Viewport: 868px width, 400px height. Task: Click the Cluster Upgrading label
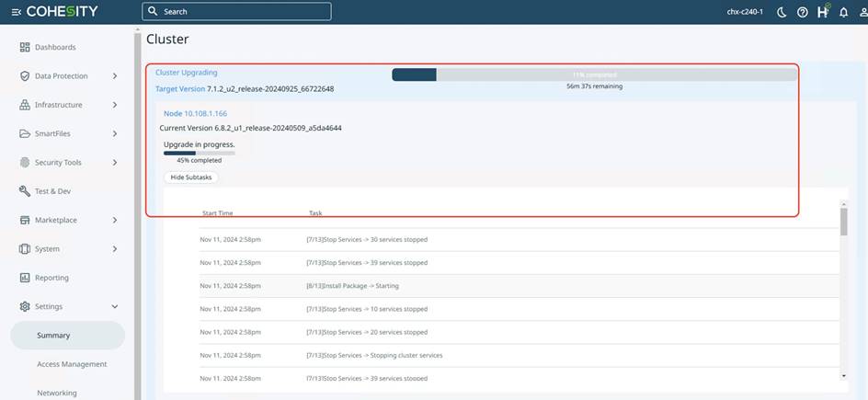(187, 73)
